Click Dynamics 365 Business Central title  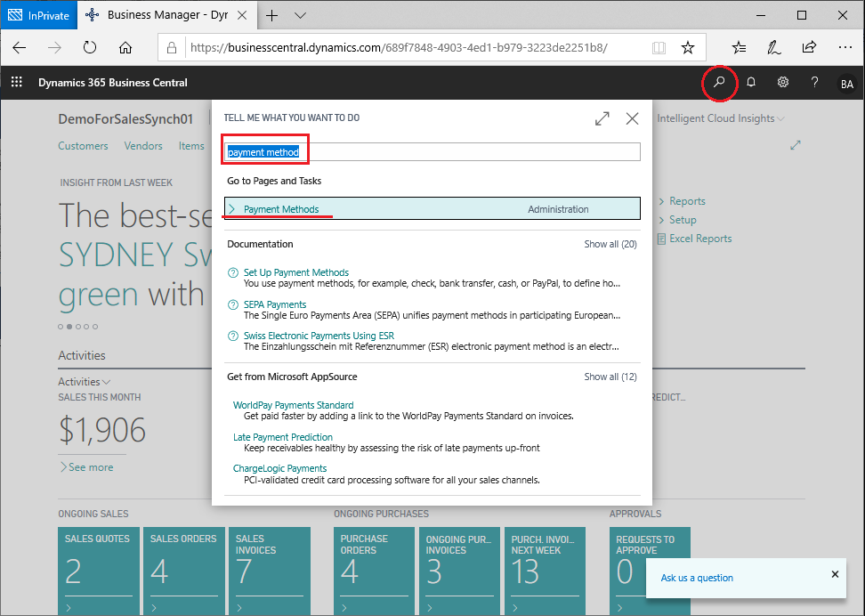pyautogui.click(x=112, y=83)
